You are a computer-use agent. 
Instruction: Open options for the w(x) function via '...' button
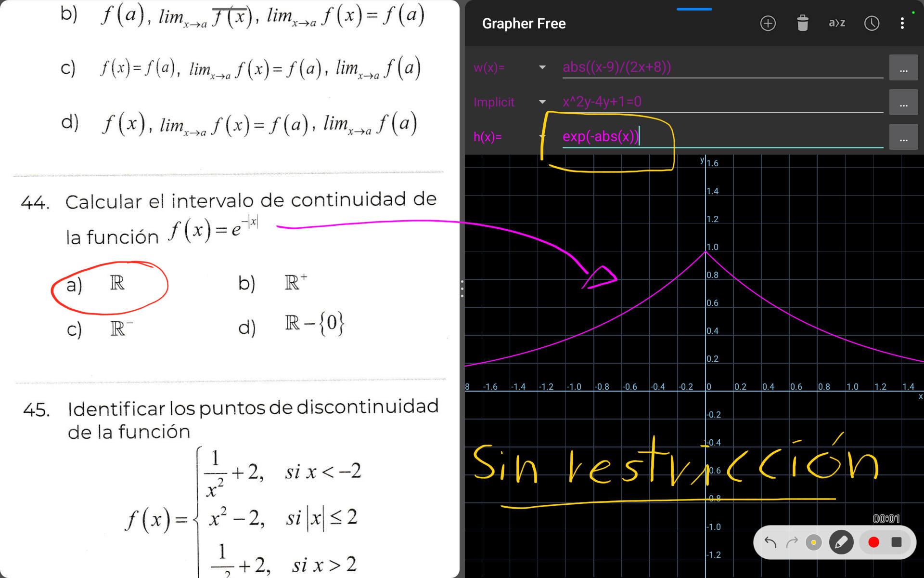(x=904, y=67)
